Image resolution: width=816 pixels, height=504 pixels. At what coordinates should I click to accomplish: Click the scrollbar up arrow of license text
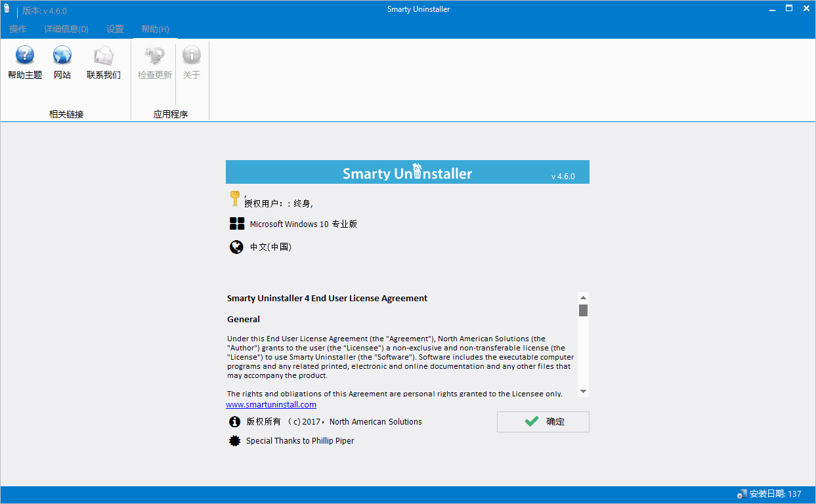(x=583, y=297)
